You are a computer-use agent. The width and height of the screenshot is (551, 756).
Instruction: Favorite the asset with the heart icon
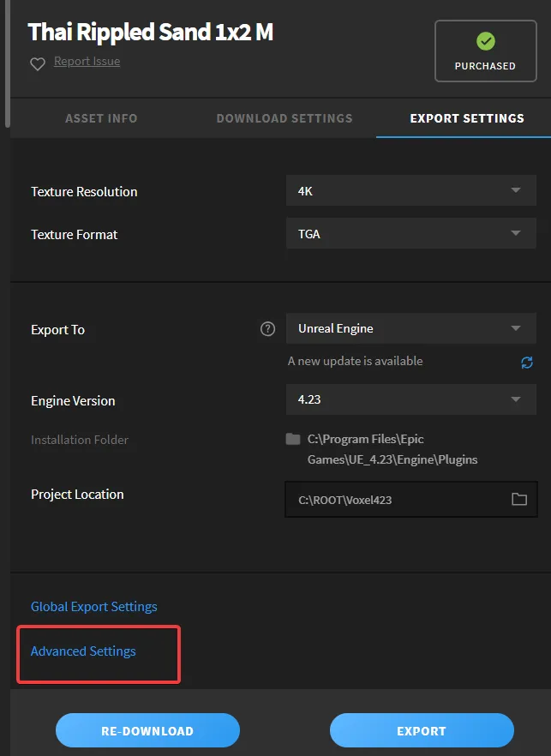[x=38, y=63]
